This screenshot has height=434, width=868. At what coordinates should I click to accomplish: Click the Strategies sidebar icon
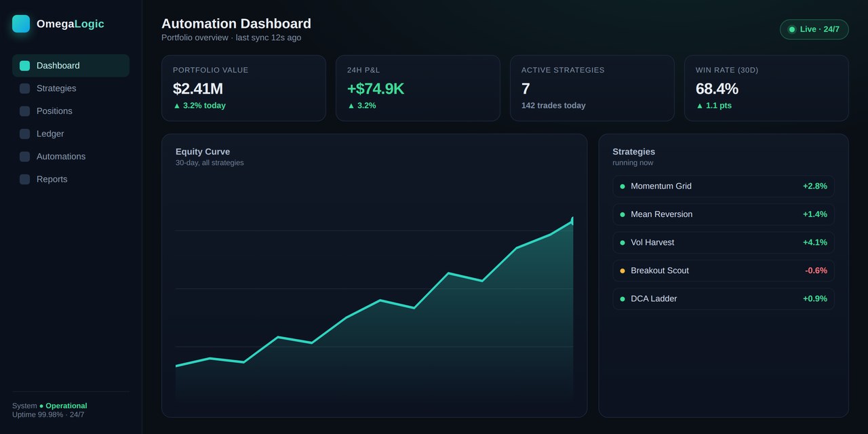coord(24,88)
